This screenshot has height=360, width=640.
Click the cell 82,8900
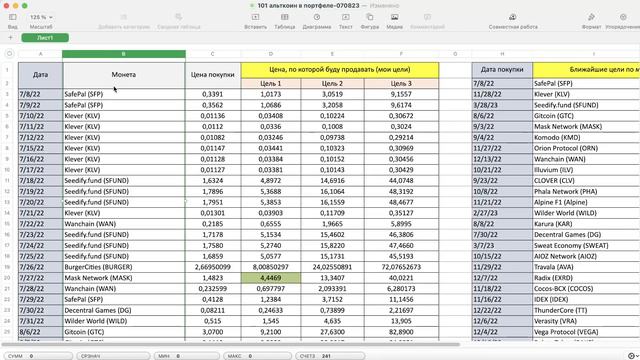pos(401,332)
